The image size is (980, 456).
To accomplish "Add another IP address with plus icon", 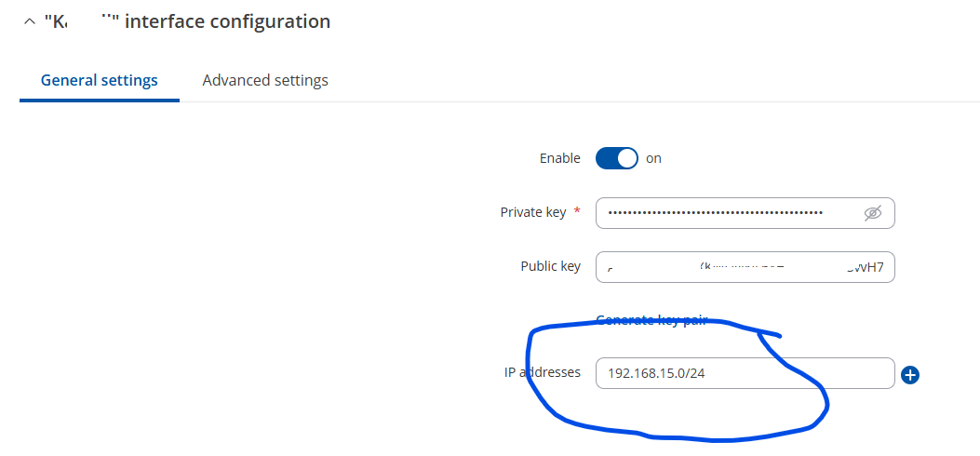I will click(x=910, y=375).
